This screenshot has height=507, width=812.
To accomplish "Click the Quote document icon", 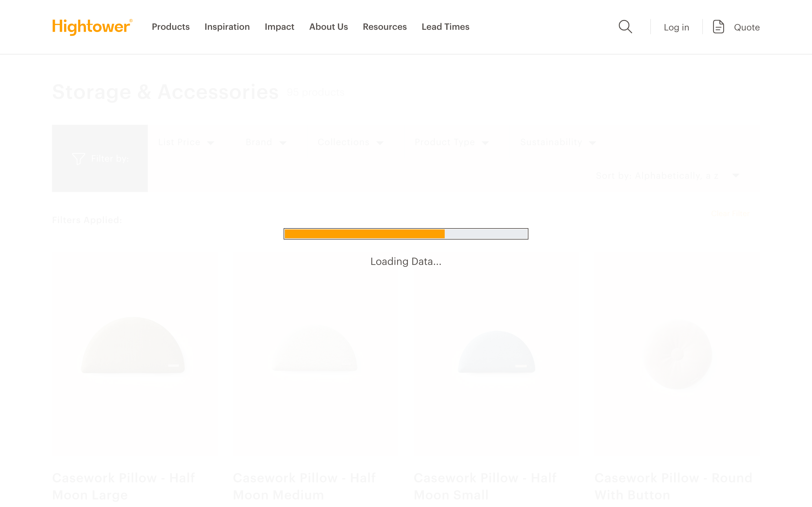I will 718,27.
